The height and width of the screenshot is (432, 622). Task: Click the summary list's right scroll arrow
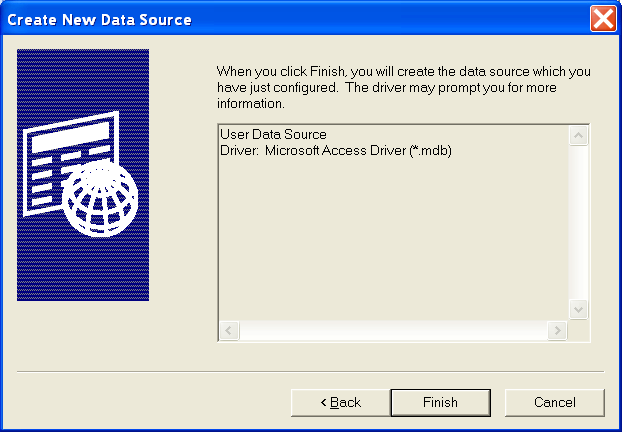pyautogui.click(x=557, y=330)
